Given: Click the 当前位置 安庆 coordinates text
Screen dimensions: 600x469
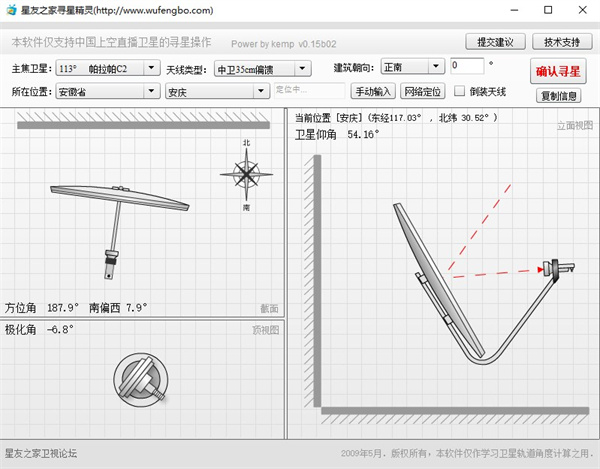Looking at the screenshot, I should (396, 118).
